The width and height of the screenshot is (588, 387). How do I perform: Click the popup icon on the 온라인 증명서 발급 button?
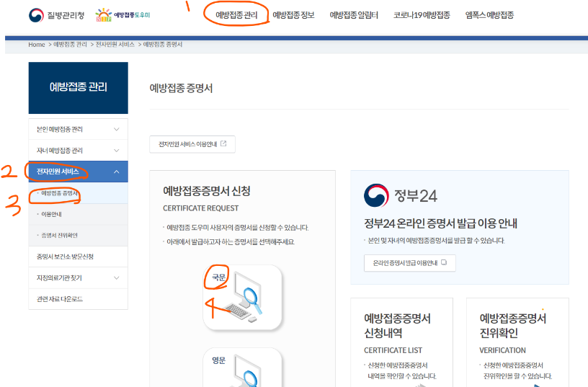(444, 262)
